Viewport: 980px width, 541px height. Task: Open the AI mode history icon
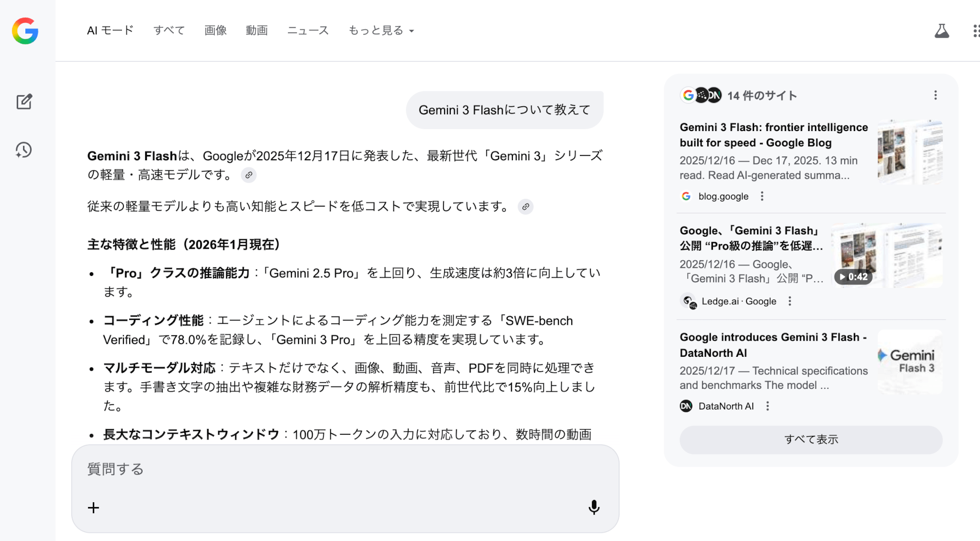point(24,150)
